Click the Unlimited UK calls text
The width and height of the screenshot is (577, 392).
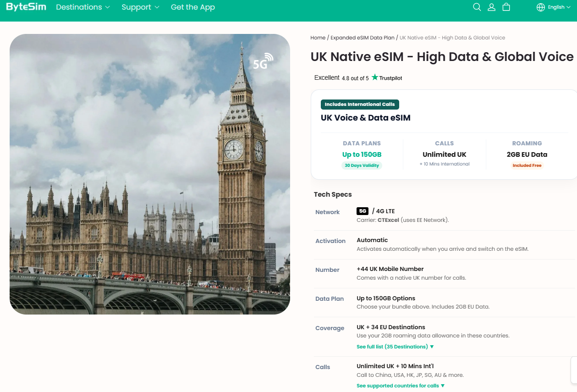click(444, 155)
